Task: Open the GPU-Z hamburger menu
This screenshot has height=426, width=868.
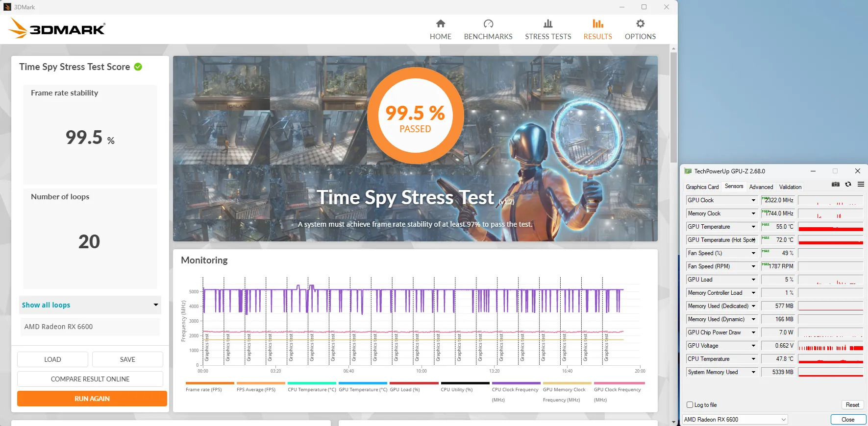Action: (x=861, y=184)
